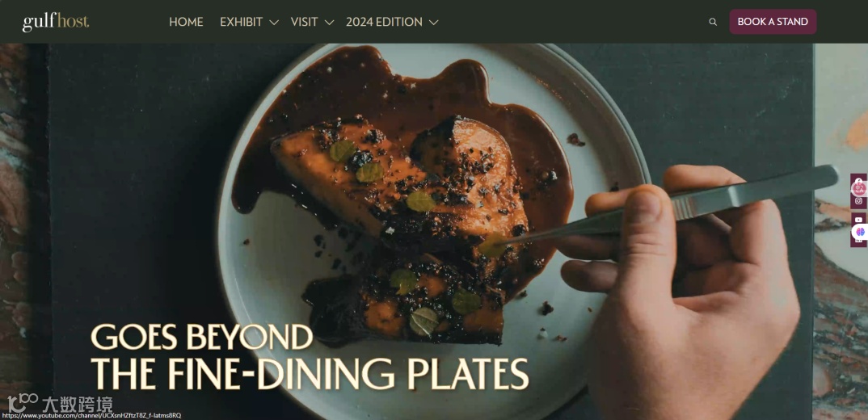Click the GOES BEYOND headline text
Viewport: 868px width, 420px height.
coord(201,337)
